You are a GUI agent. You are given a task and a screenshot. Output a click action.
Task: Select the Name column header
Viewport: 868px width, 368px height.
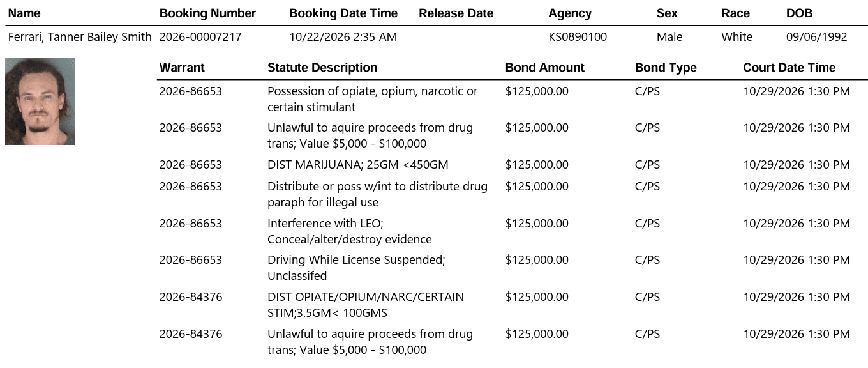pos(24,13)
